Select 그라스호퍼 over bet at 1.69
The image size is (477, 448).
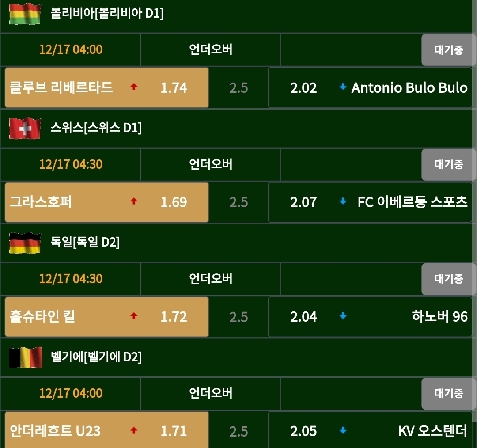point(107,202)
